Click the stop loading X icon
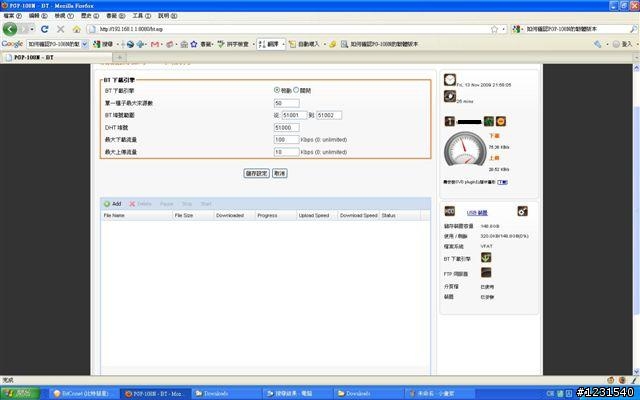This screenshot has height=400, width=640. click(x=60, y=29)
